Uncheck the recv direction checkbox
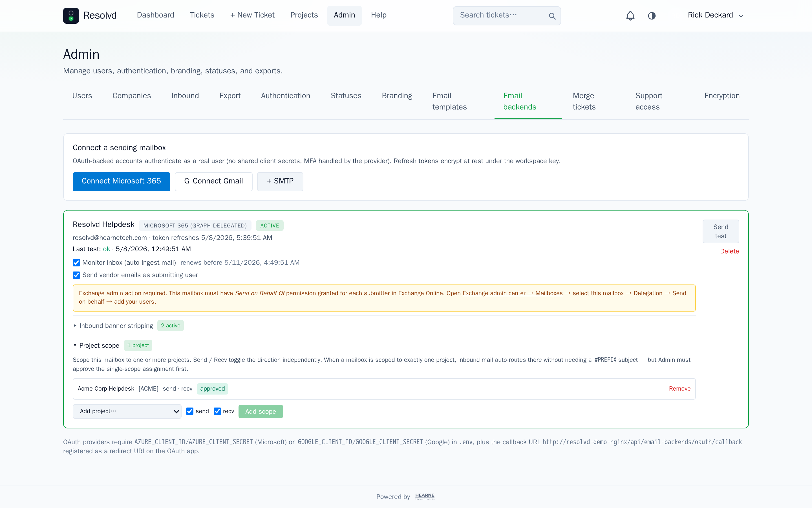 tap(217, 411)
